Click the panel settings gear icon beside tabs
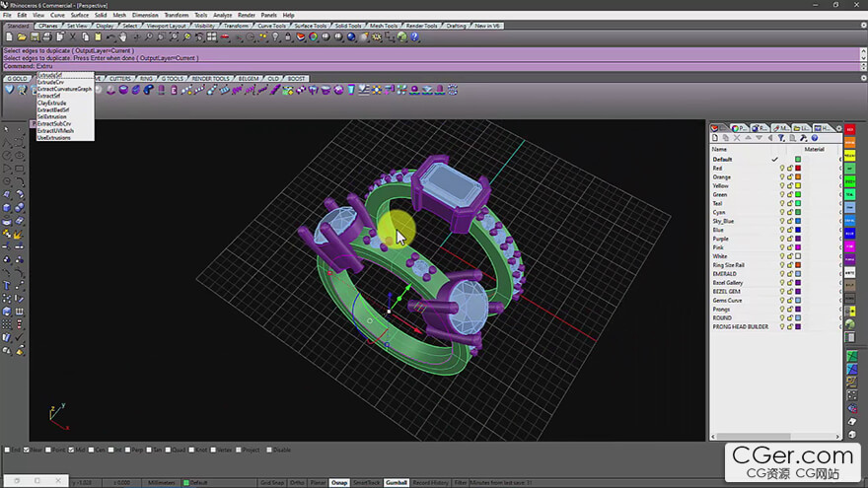 click(838, 128)
